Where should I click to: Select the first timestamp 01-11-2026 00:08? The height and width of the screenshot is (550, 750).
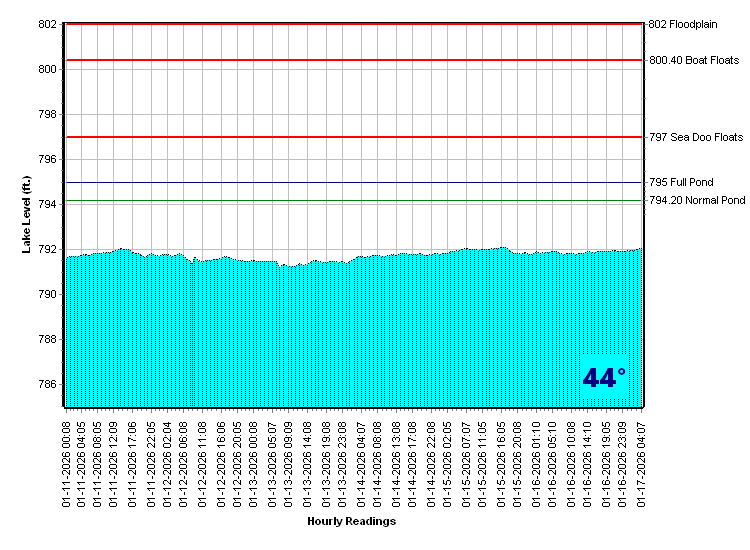click(x=67, y=463)
